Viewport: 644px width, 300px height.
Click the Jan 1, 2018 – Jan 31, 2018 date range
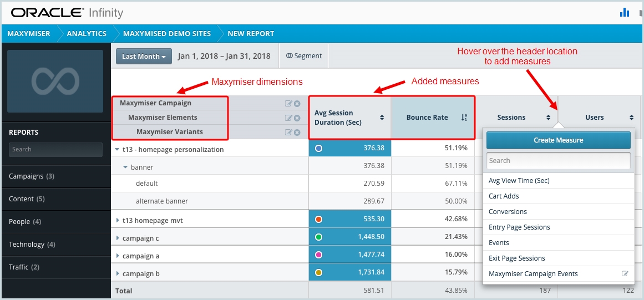click(x=224, y=56)
